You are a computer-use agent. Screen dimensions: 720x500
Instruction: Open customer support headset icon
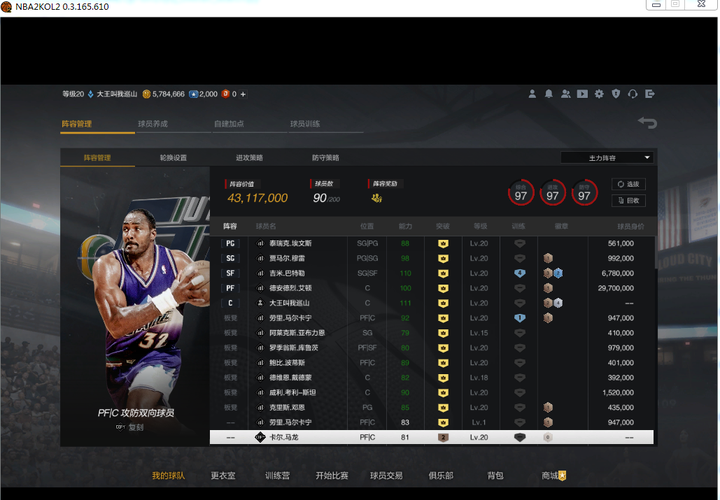click(633, 94)
